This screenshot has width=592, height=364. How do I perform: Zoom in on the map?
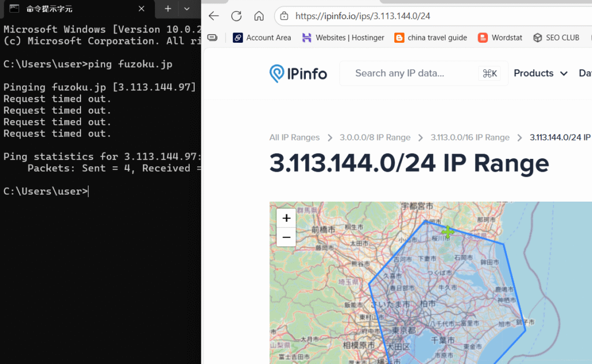[x=286, y=218]
